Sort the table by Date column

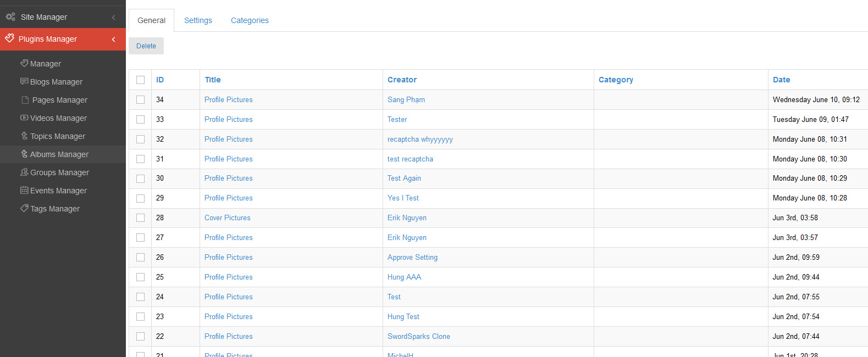(x=781, y=80)
